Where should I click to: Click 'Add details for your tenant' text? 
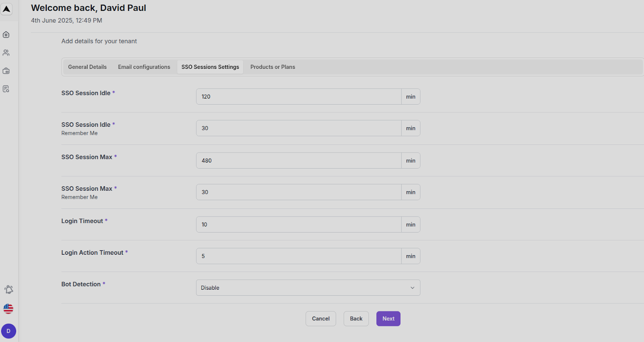click(x=99, y=41)
